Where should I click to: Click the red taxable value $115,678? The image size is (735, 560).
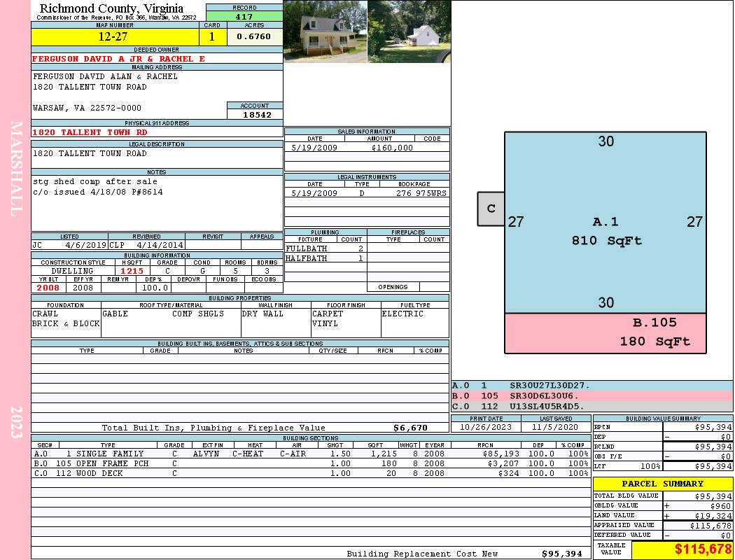(x=703, y=549)
